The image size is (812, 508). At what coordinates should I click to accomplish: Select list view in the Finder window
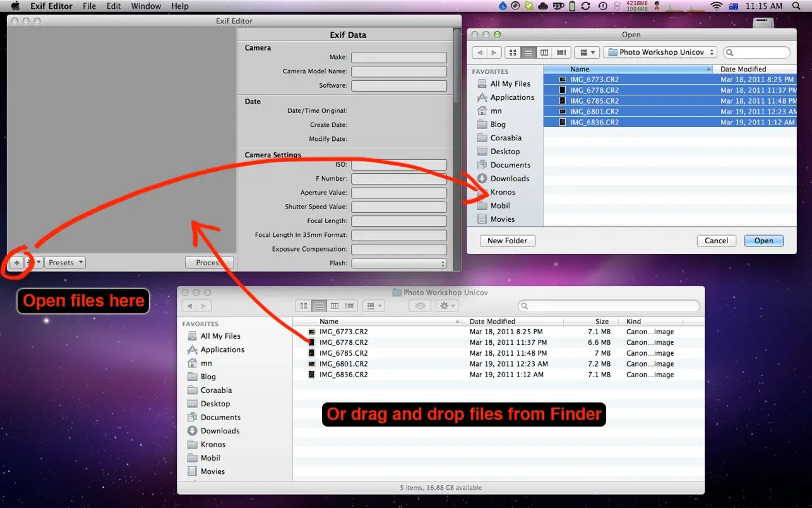point(319,306)
